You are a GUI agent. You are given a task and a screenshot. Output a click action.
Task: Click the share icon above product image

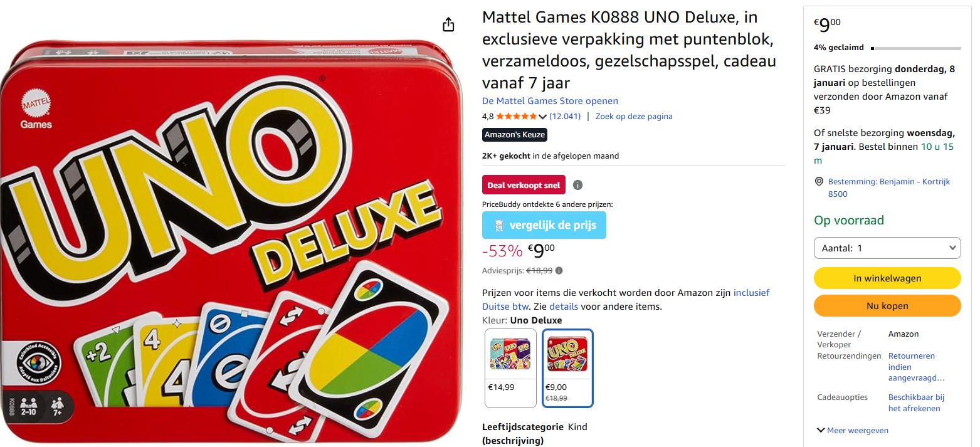448,24
